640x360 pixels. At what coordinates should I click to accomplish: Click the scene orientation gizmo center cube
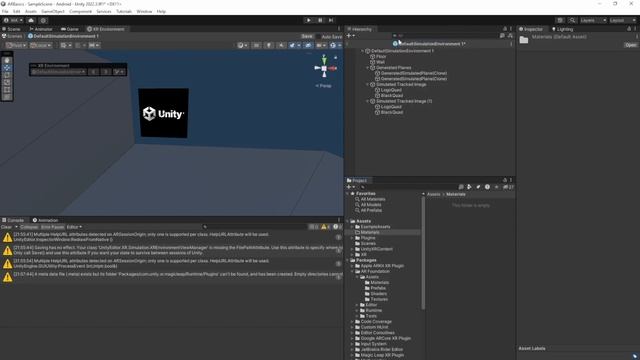click(324, 69)
